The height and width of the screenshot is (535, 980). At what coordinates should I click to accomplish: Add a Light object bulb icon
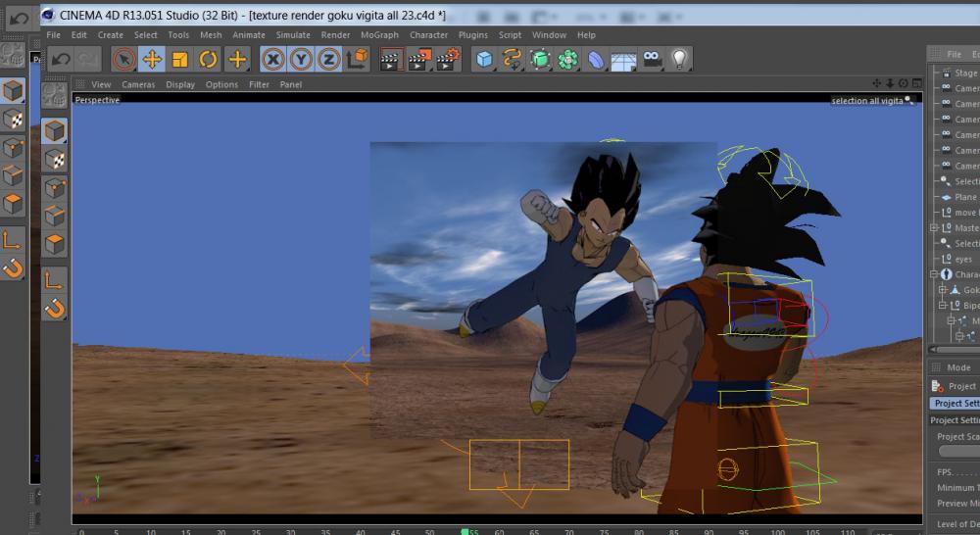pos(679,60)
